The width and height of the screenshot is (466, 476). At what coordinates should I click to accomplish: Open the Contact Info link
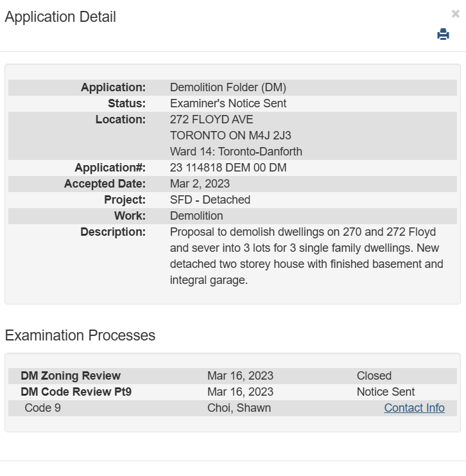pos(414,408)
